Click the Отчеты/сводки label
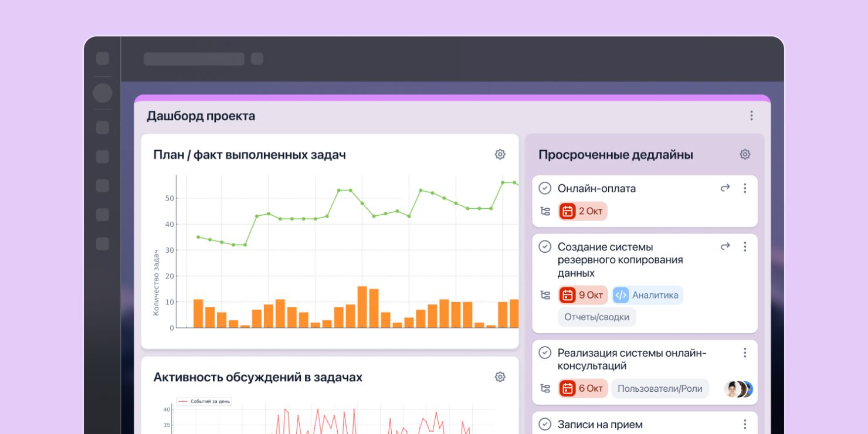The height and width of the screenshot is (434, 868). coord(596,317)
